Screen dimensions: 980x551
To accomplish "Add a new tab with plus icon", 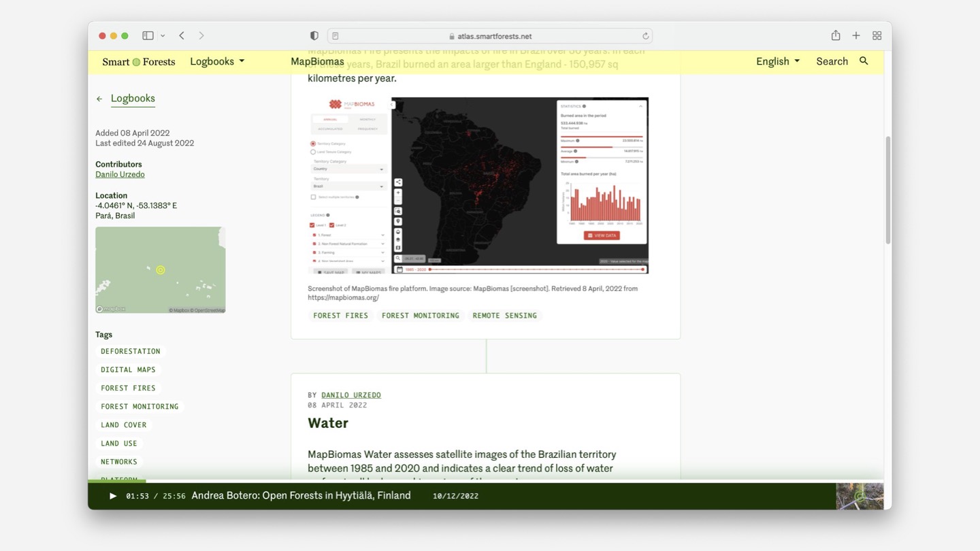I will (856, 35).
